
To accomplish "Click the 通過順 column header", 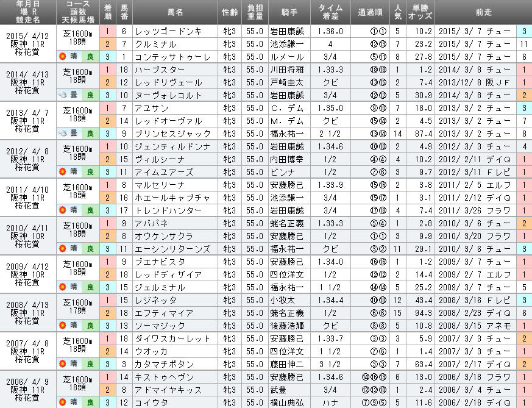I will point(370,12).
